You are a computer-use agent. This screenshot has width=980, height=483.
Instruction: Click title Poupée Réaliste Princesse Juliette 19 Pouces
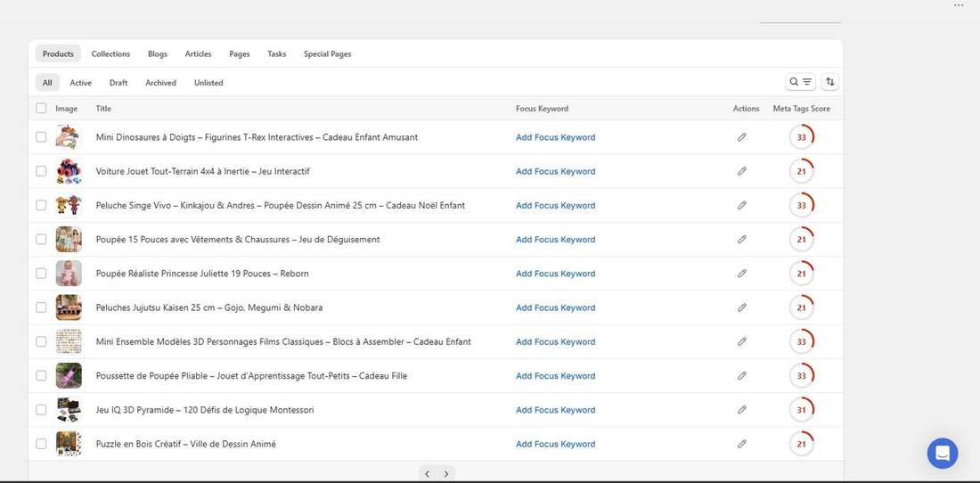tap(202, 274)
